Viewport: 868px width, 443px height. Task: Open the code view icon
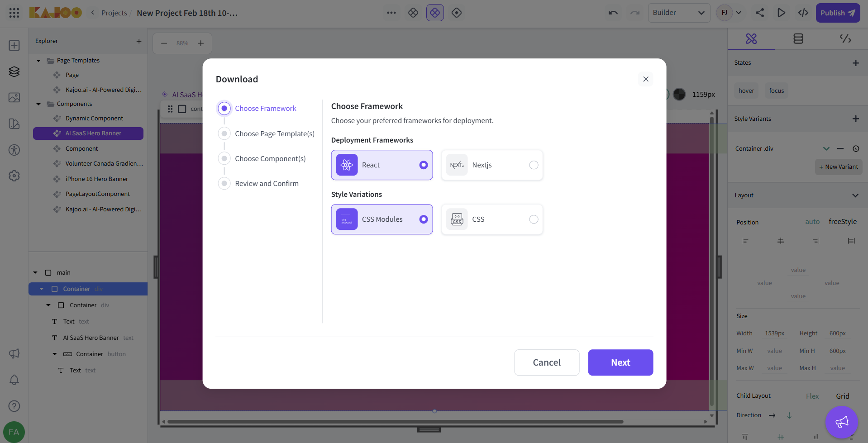pyautogui.click(x=803, y=13)
